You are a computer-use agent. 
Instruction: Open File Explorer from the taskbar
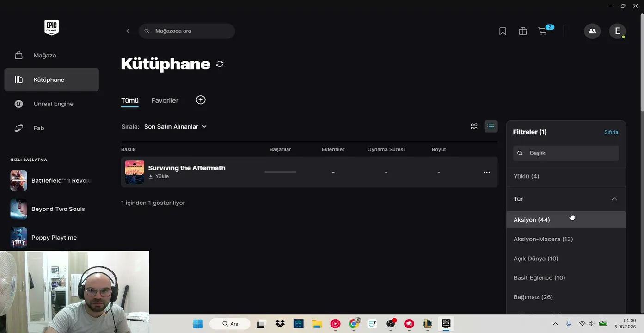click(317, 324)
